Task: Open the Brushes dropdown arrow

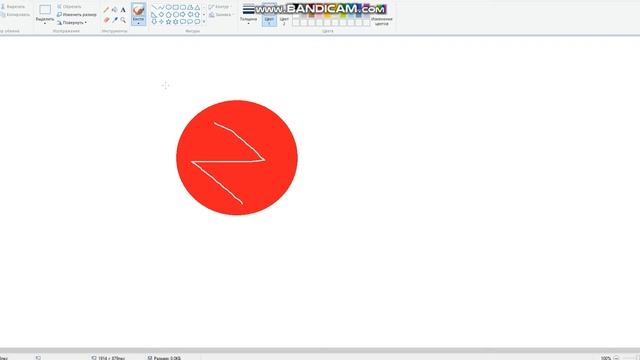Action: (138, 23)
